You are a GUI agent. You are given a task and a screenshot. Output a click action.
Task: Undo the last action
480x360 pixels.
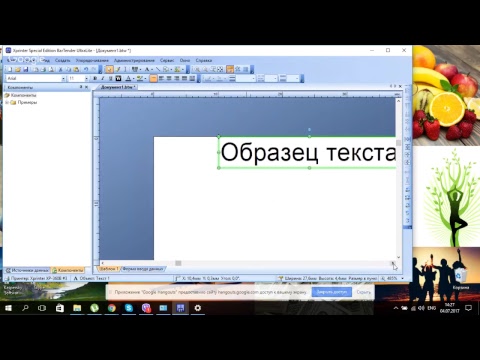[86, 69]
